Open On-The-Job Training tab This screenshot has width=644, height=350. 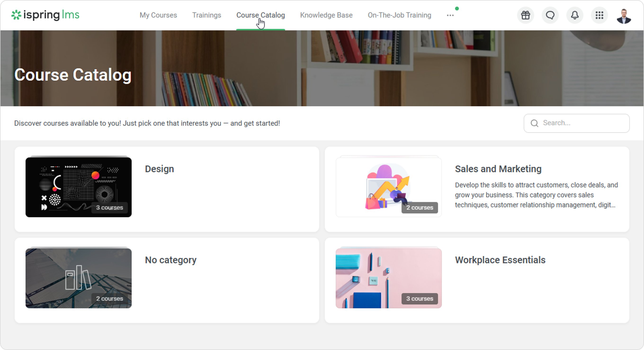coord(399,15)
